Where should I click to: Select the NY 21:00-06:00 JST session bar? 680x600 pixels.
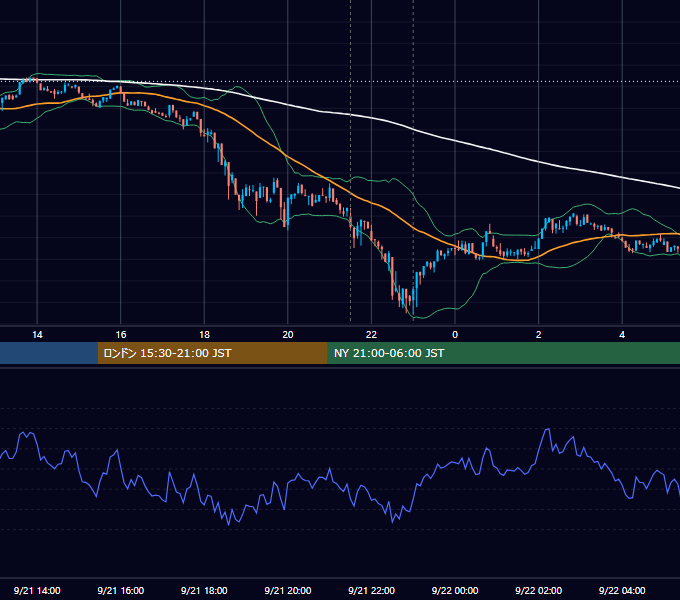click(503, 353)
